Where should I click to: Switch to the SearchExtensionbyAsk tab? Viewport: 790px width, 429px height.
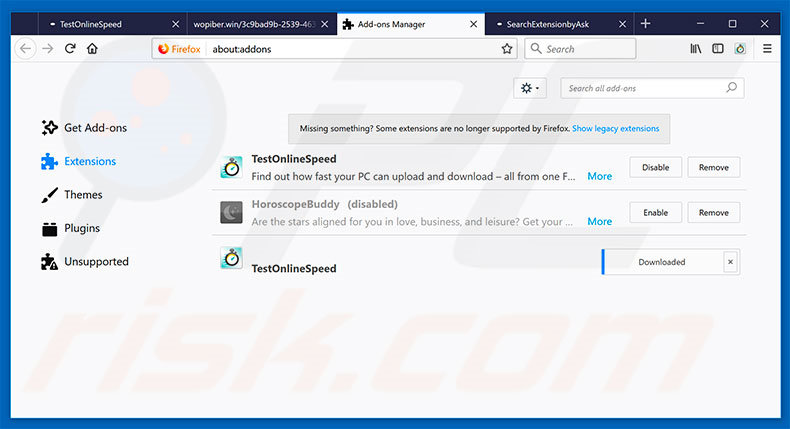click(560, 24)
